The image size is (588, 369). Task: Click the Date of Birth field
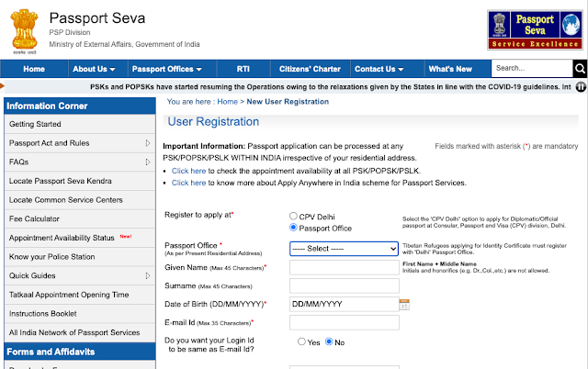tap(344, 304)
